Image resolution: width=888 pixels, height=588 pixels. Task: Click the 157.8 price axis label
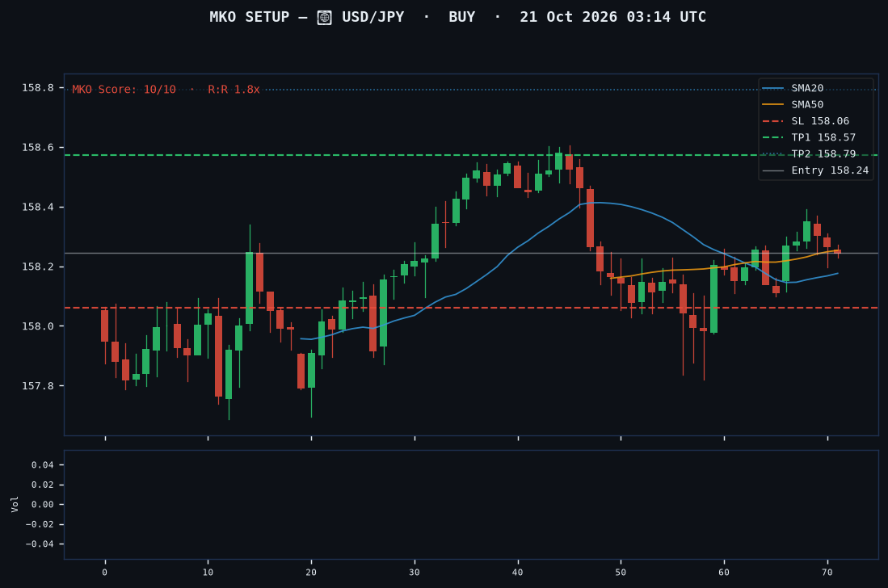click(x=37, y=386)
